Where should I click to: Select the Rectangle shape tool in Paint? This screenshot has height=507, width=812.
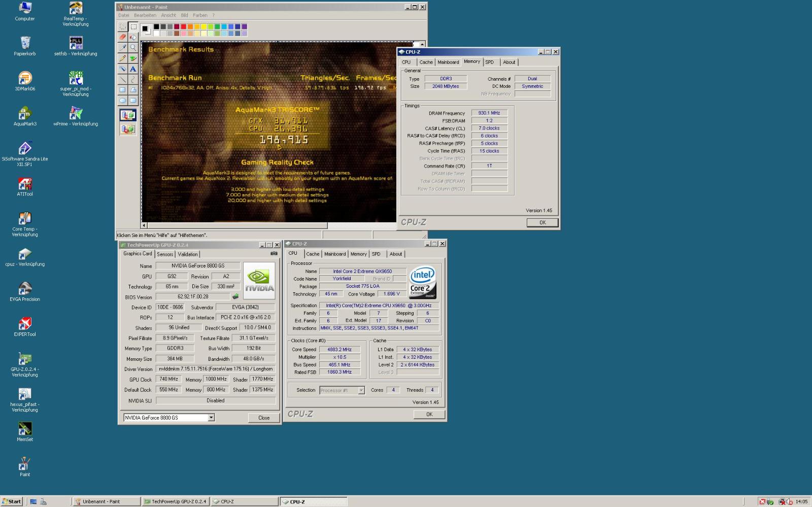[x=122, y=90]
